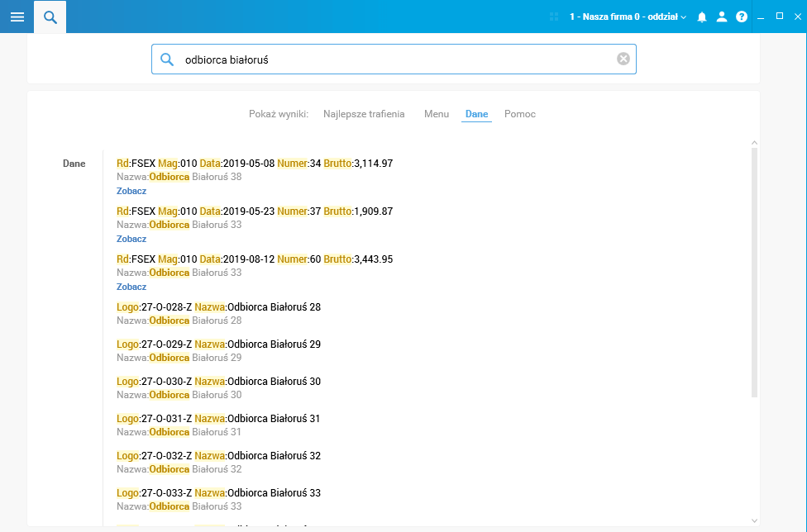Select the search magnifier tab icon

pos(50,17)
